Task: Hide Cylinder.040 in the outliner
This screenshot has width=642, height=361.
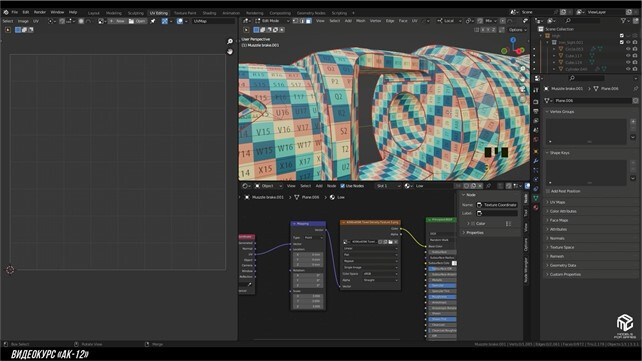Action: tap(628, 69)
